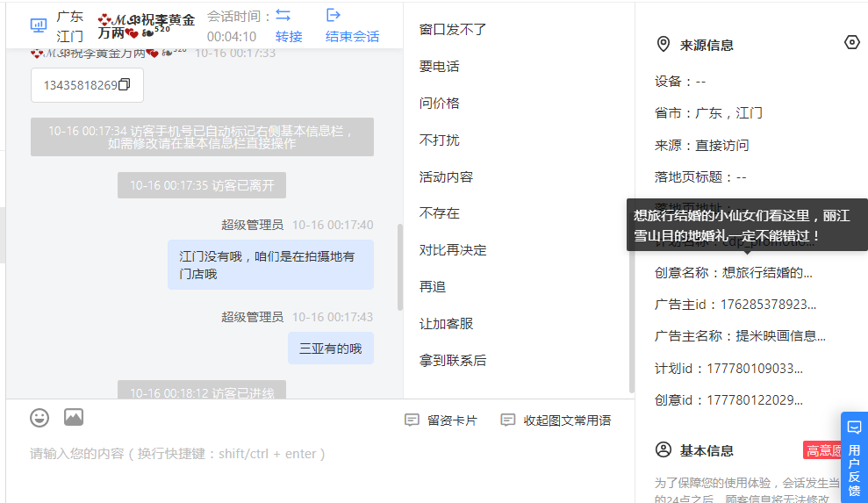Screen dimensions: 868x503
Task: Click the message input field placeholder
Action: click(x=177, y=454)
